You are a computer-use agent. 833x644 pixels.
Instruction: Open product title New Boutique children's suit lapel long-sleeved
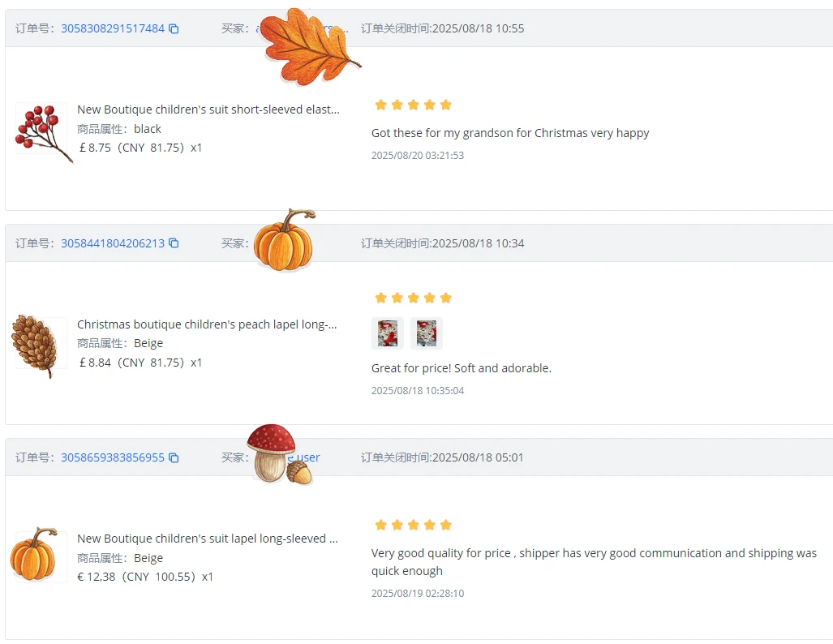pos(208,539)
